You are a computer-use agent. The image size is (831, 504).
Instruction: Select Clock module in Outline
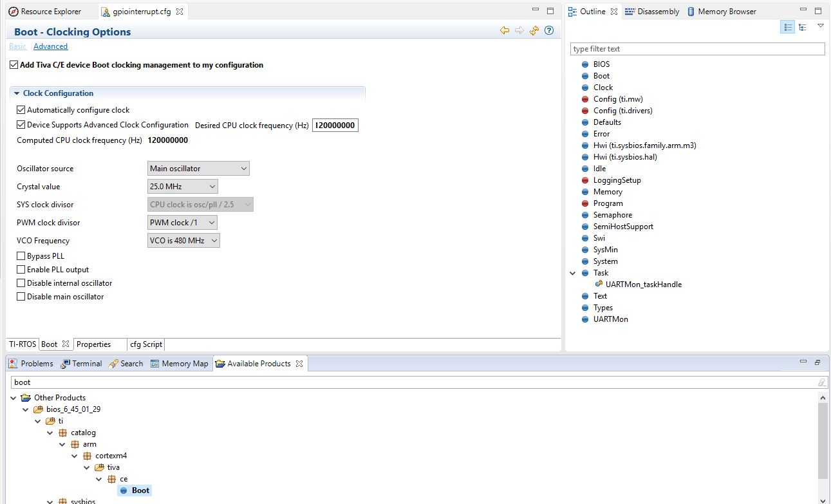pyautogui.click(x=603, y=88)
